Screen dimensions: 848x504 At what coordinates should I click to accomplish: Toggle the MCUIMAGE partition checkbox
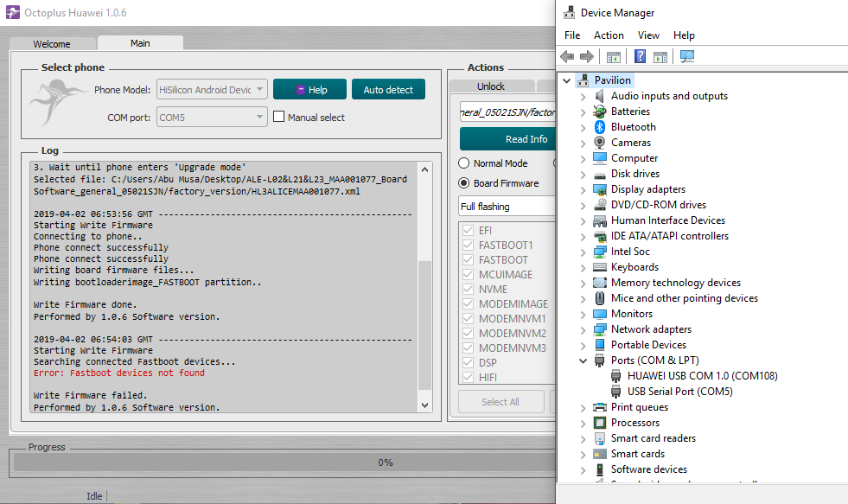coord(469,275)
